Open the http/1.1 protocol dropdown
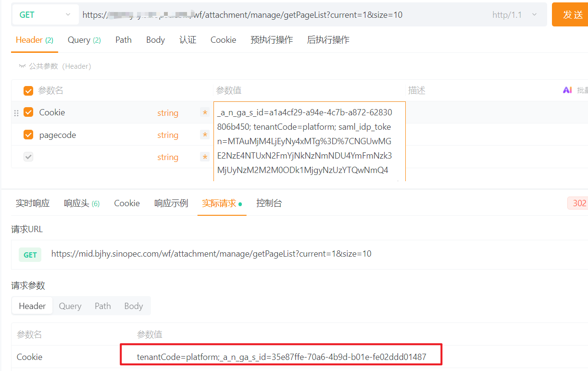This screenshot has width=588, height=371. [514, 15]
